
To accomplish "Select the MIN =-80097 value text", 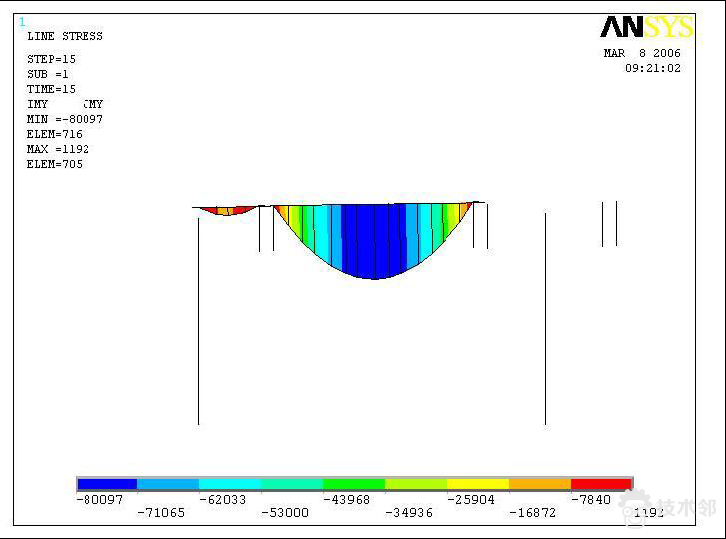I will (x=65, y=119).
